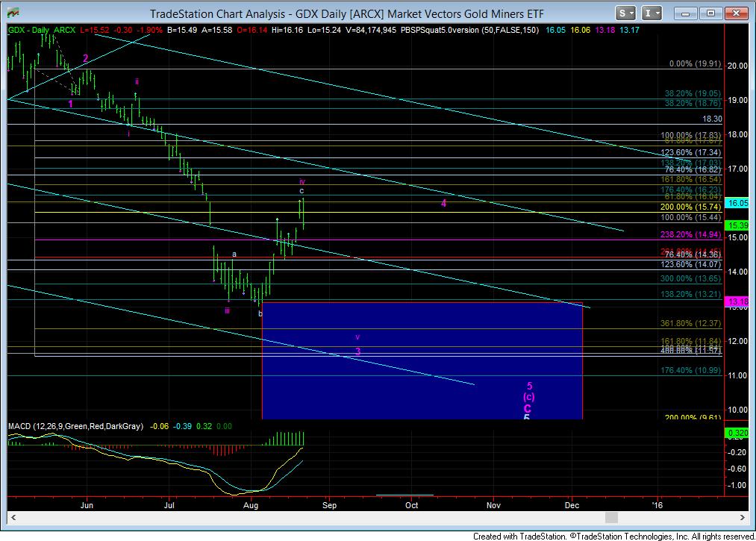Click the "238.20% (14.94)" Fibonacci label
The image size is (756, 541).
coord(691,235)
